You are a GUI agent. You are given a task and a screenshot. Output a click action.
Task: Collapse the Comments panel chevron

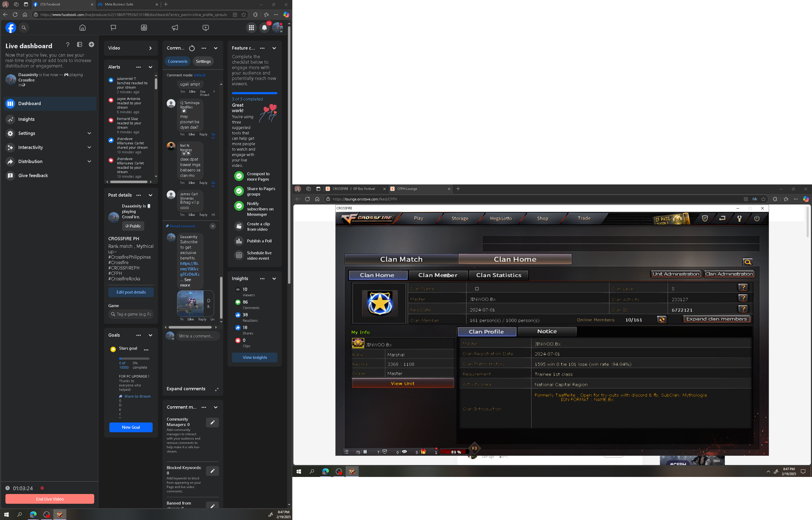click(x=215, y=48)
